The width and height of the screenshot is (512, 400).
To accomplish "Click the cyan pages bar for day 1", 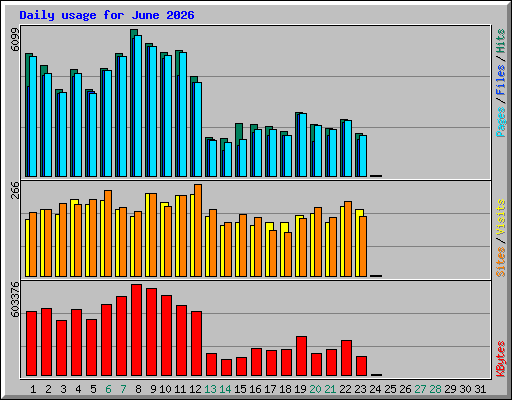I will click(x=33, y=116).
